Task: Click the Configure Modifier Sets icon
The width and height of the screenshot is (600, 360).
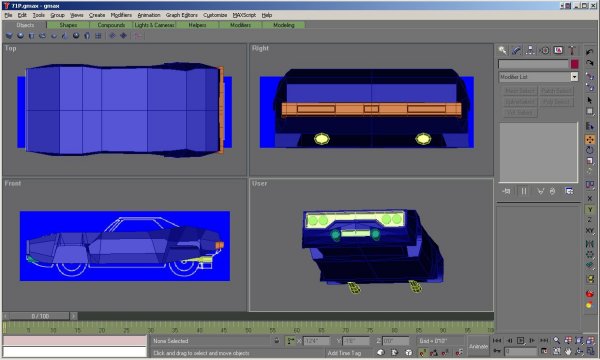Action: point(569,191)
